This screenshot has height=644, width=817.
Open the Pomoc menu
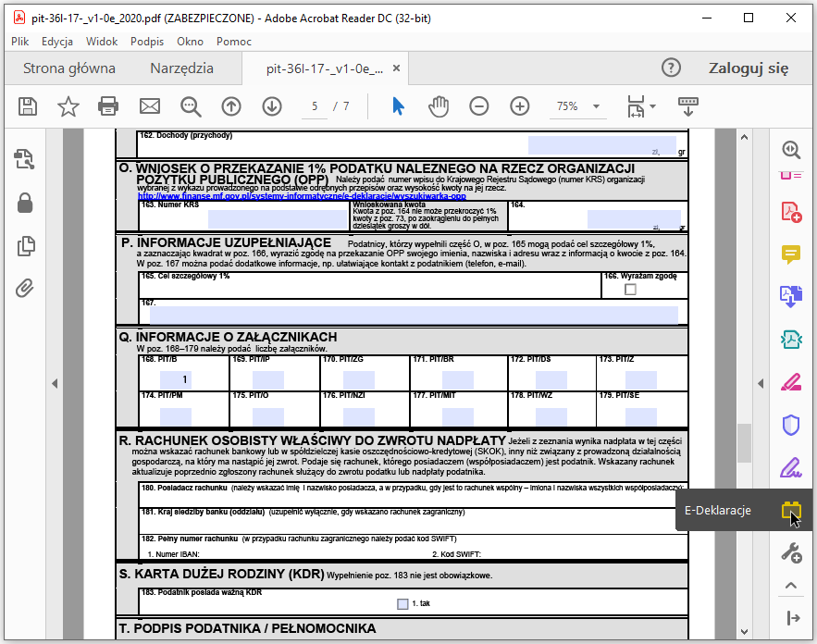(x=234, y=42)
